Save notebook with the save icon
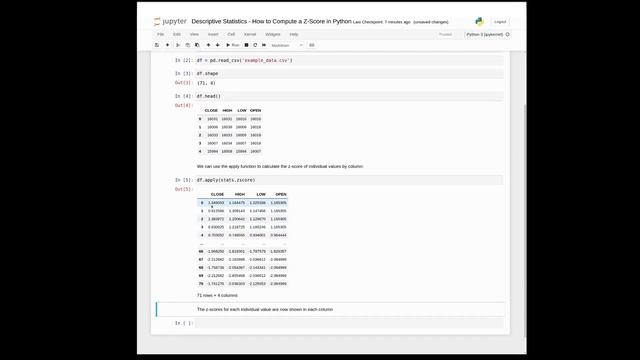Viewport: 640px width, 360px height. click(157, 45)
